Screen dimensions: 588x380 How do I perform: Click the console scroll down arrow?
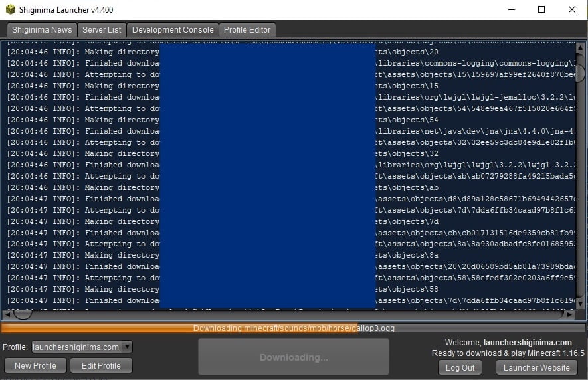coord(581,303)
